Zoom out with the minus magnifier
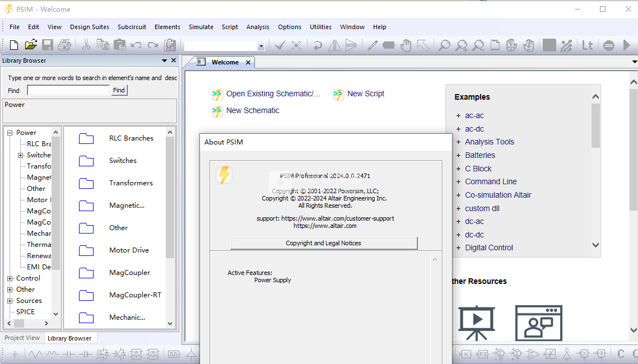This screenshot has height=364, width=638. pyautogui.click(x=478, y=45)
